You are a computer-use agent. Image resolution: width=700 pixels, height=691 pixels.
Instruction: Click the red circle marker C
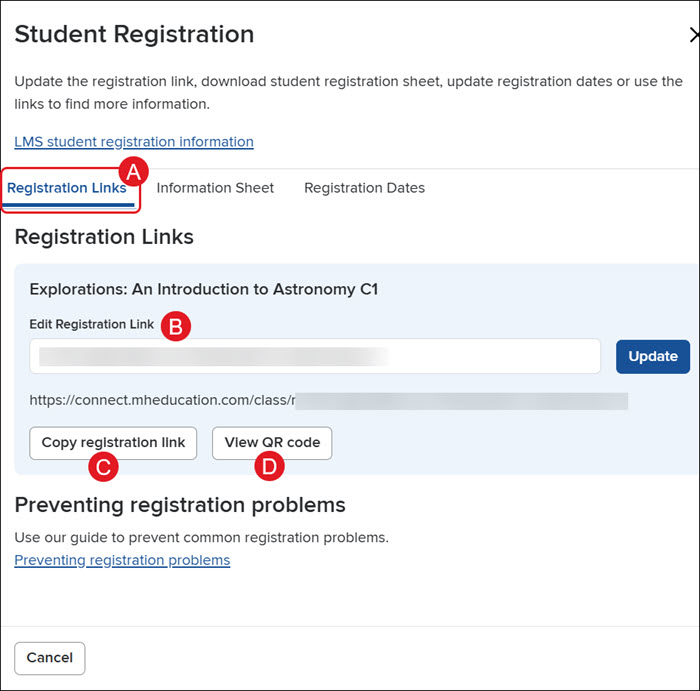click(103, 467)
